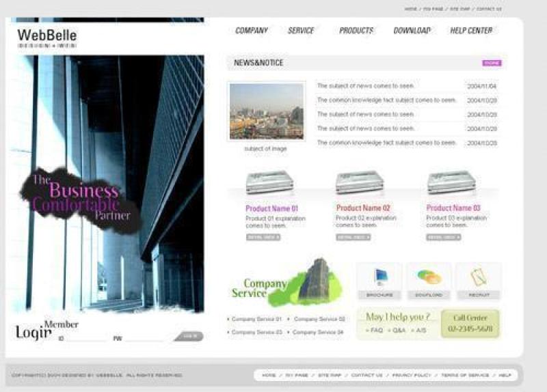Open the COMPANY menu

252,31
